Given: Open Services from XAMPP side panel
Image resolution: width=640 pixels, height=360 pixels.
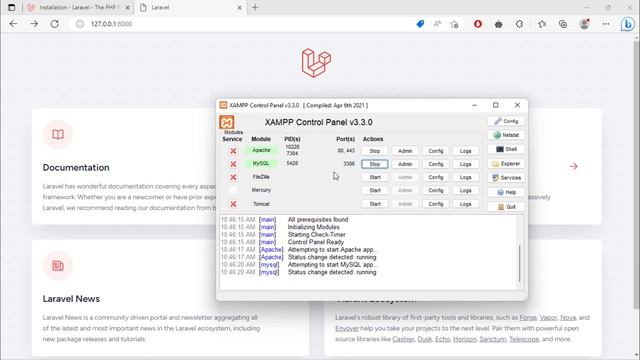Looking at the screenshot, I should 506,178.
